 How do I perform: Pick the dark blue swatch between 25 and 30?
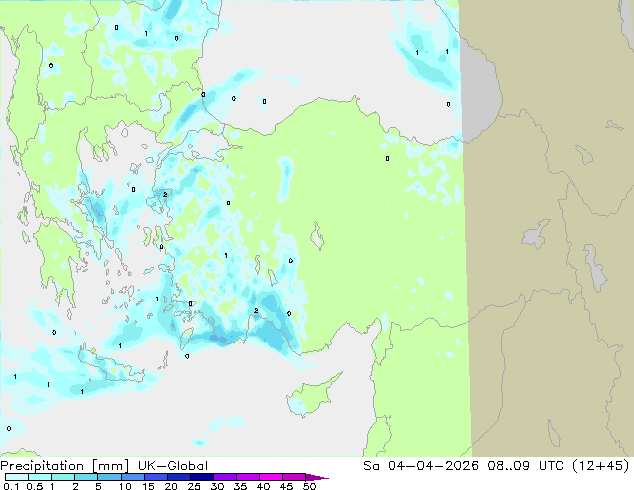(x=201, y=477)
